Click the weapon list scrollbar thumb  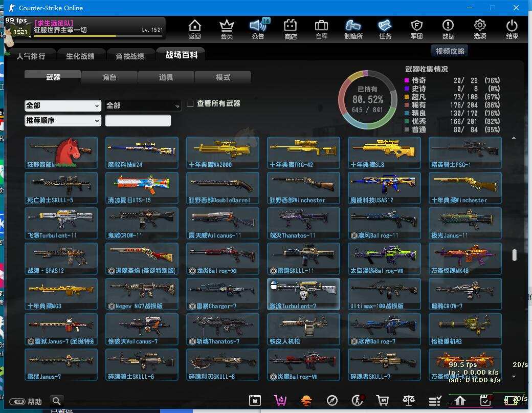(x=515, y=255)
